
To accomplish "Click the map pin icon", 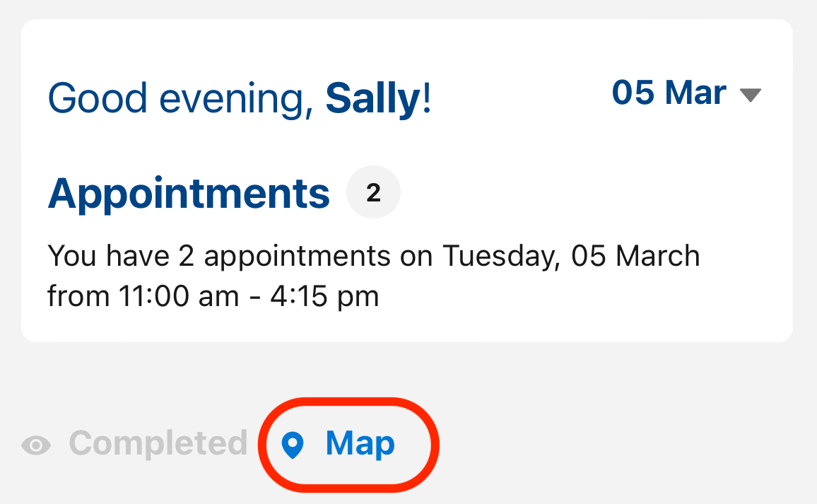I will (292, 445).
